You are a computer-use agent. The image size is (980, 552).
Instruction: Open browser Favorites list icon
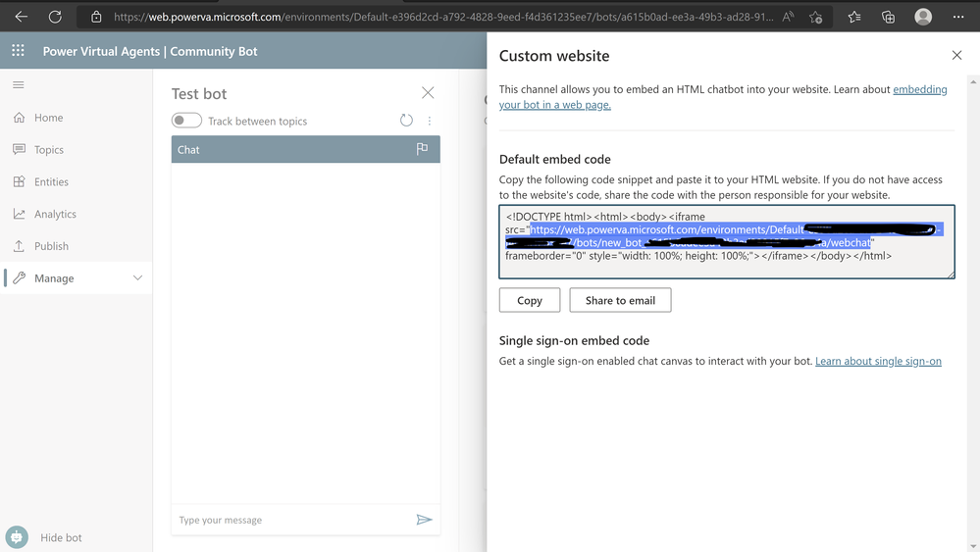[854, 17]
